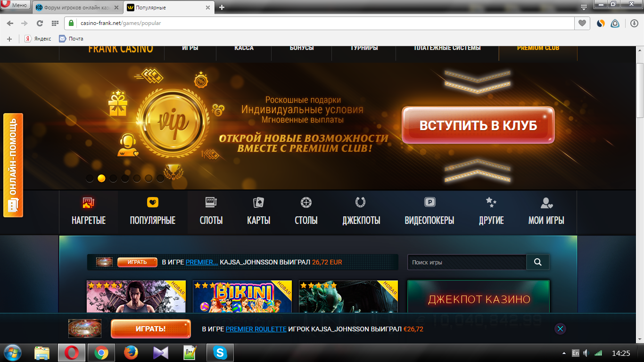Show the НАГРЕТЫЕ games category

(x=89, y=212)
